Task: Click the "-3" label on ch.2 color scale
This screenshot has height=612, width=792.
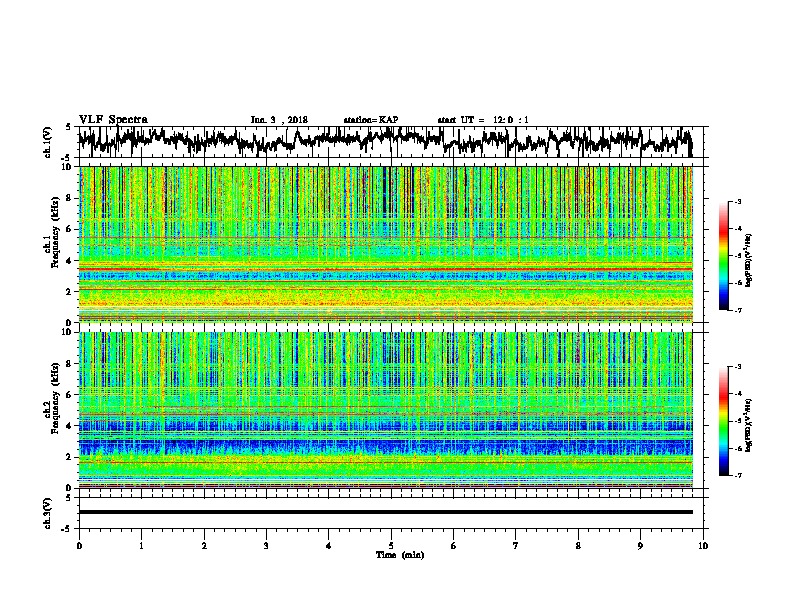Action: [x=738, y=367]
